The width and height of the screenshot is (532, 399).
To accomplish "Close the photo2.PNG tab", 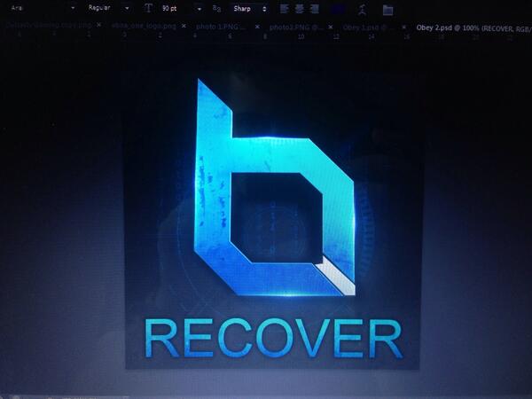I will tap(331, 27).
